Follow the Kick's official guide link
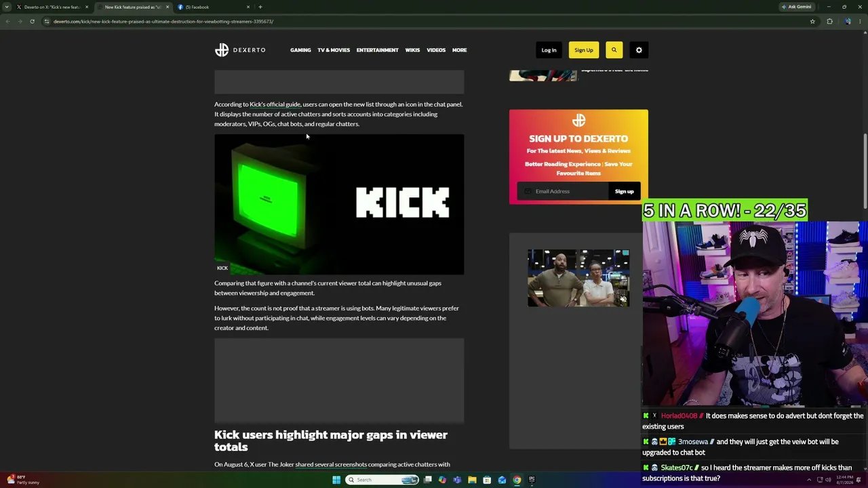Screen dimensions: 868x488 click(x=275, y=104)
